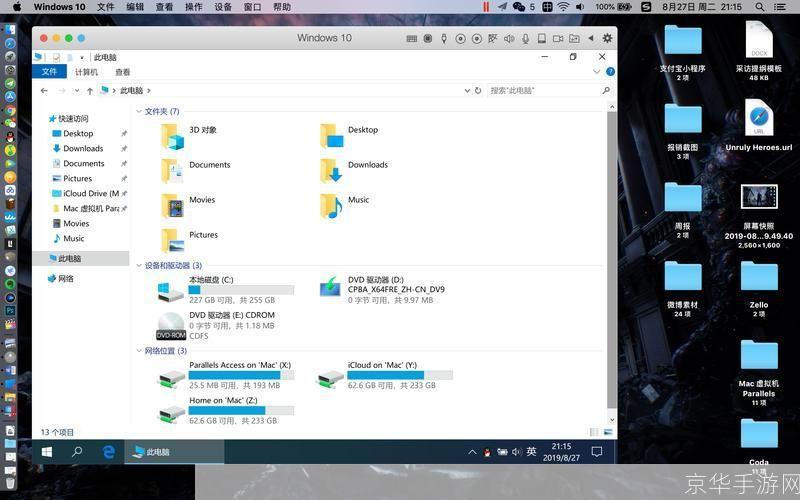
Task: Select the Movies folder in the main pane
Action: pos(189,205)
